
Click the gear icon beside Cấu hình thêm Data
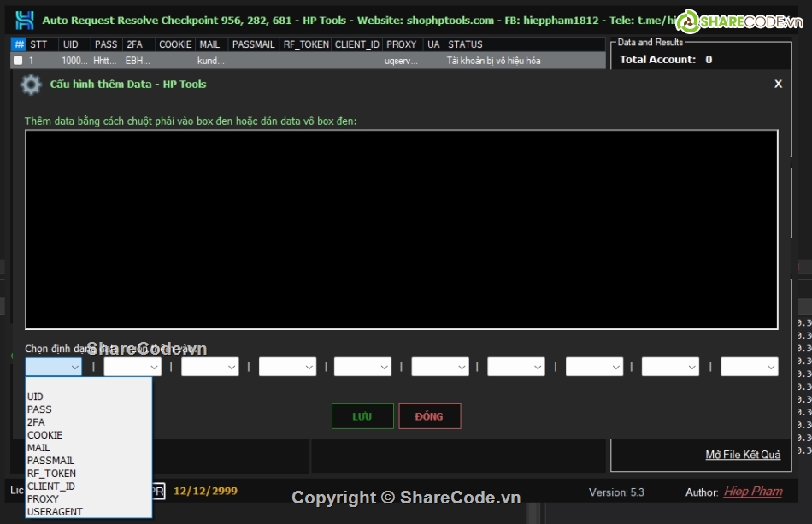point(31,85)
